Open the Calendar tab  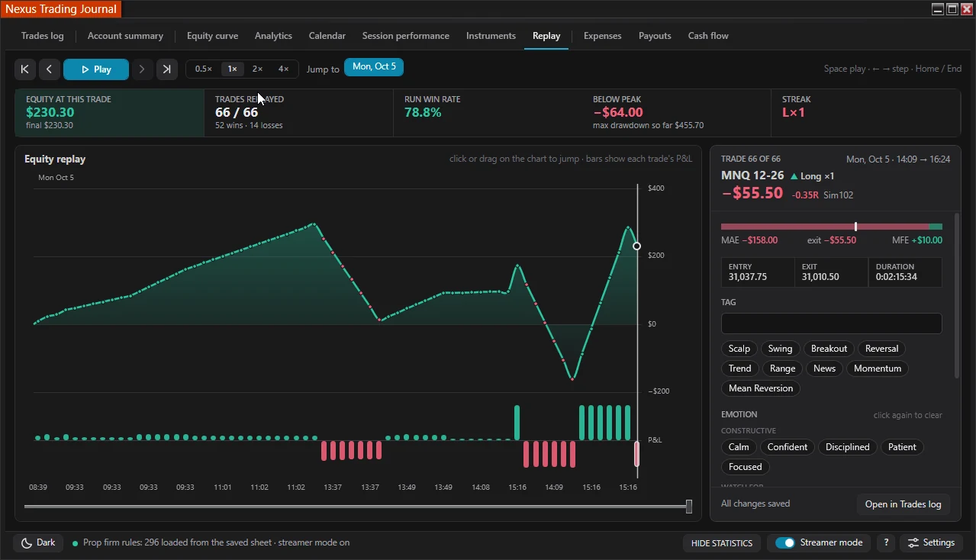pyautogui.click(x=327, y=36)
